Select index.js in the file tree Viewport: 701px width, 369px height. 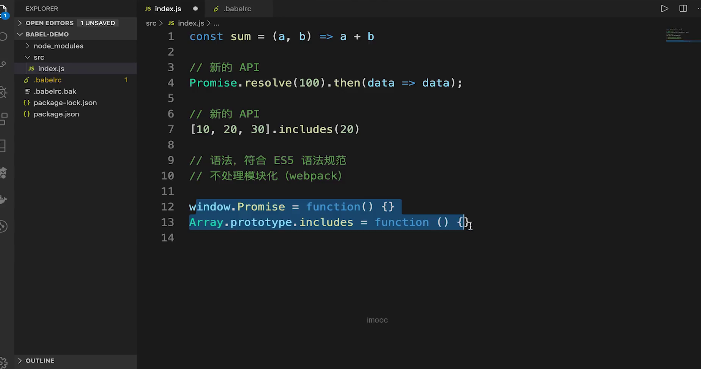[76, 68]
